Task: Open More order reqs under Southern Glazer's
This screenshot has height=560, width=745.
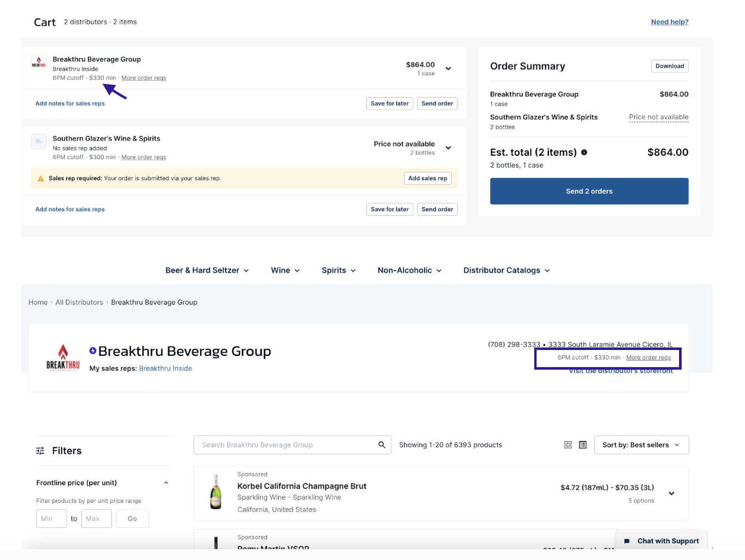Action: click(x=144, y=157)
